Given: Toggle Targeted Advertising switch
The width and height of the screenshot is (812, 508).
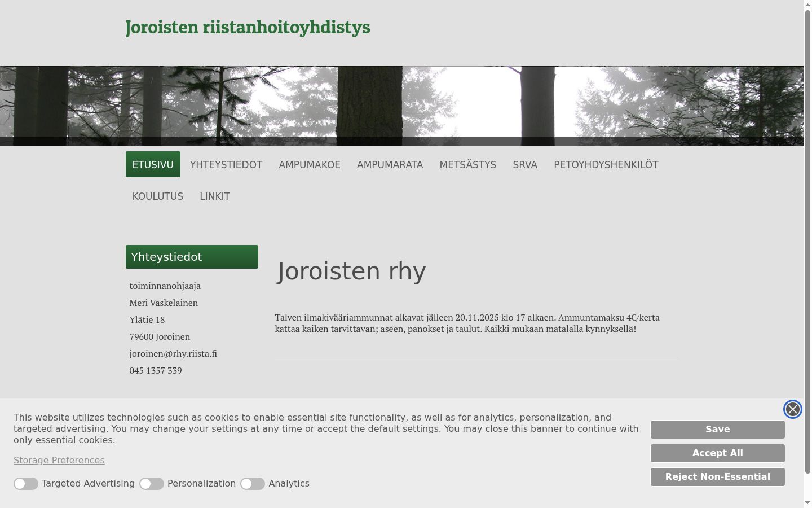Looking at the screenshot, I should 26,484.
